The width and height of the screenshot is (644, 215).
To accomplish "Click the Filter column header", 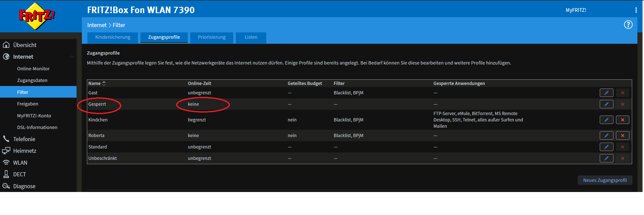I will [x=339, y=83].
